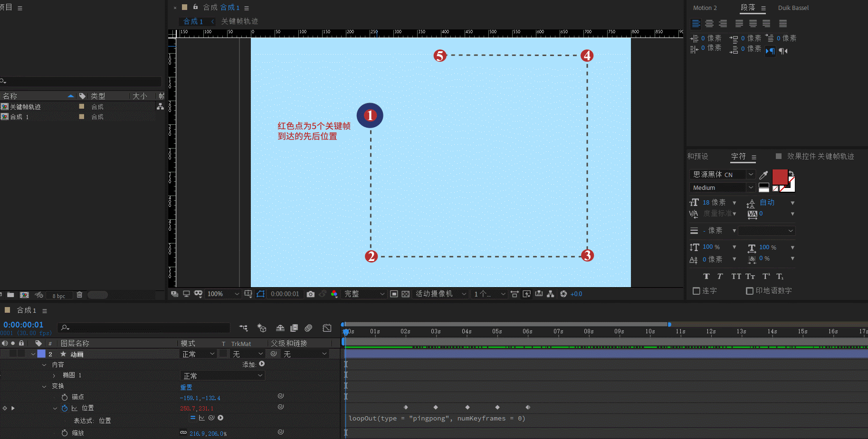Enable the Hindi digits (印地语数字) checkbox

click(750, 291)
